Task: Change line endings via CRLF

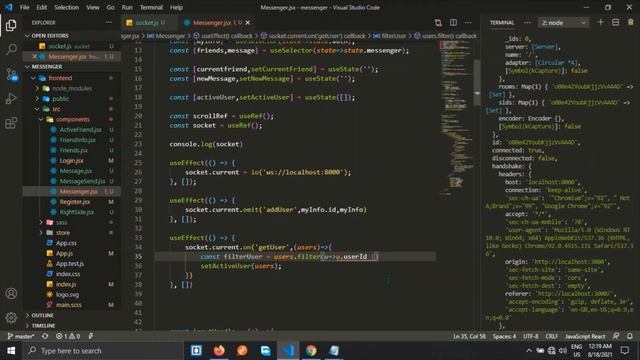Action: [x=551, y=336]
